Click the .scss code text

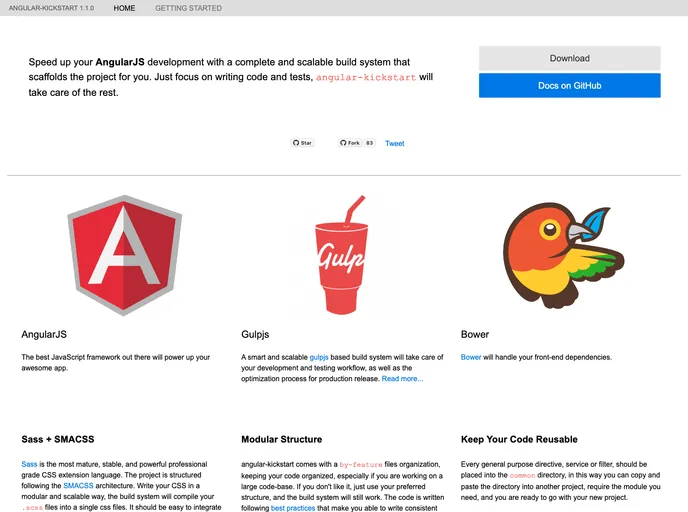32,508
